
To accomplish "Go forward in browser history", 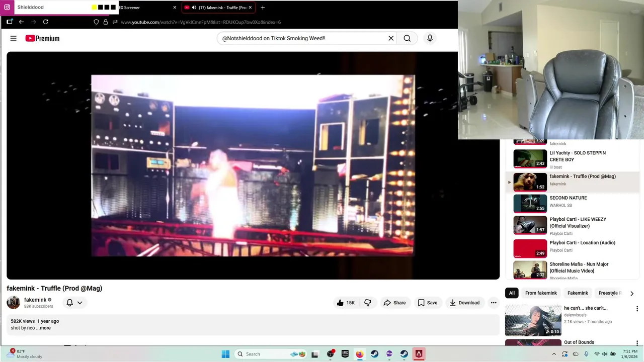I will [33, 22].
